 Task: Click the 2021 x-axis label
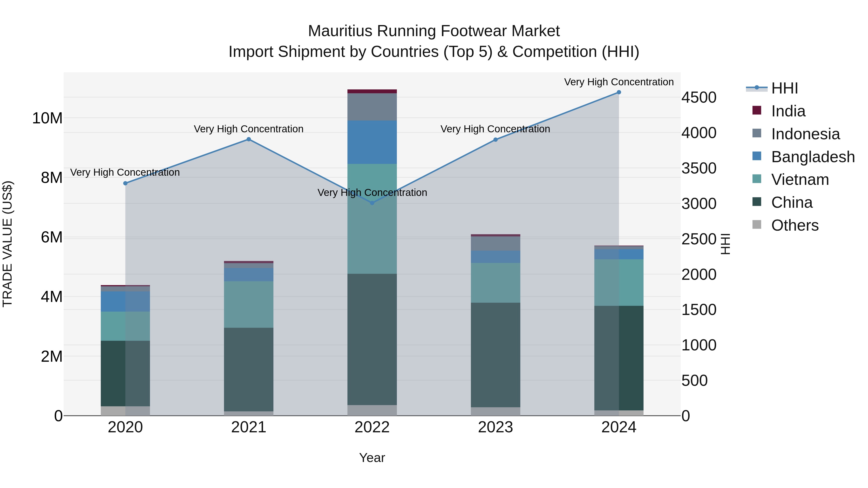(x=249, y=427)
